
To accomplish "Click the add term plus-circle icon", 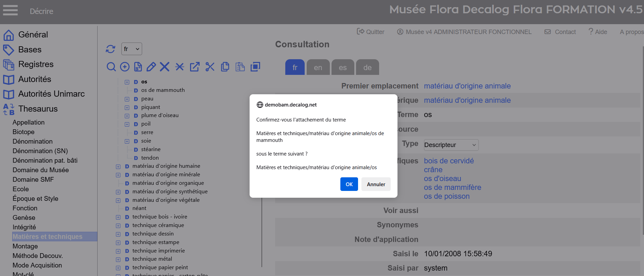I will click(125, 67).
